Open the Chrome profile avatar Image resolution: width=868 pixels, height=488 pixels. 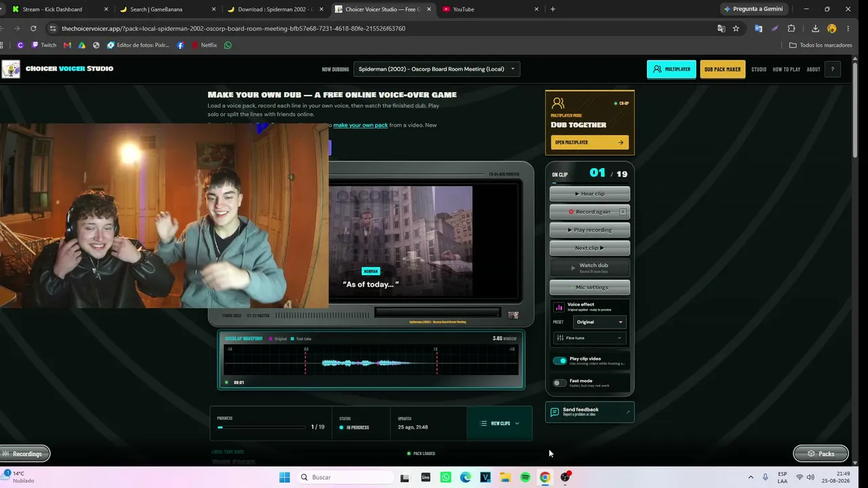(x=832, y=28)
